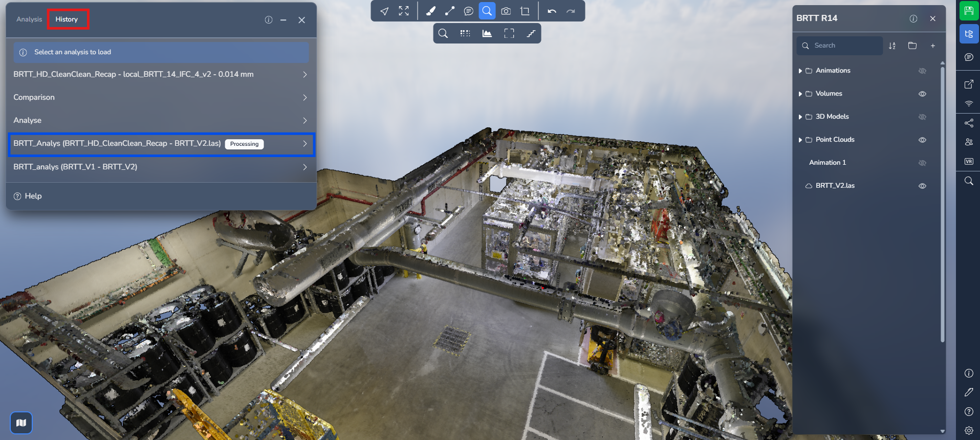Open the comment annotation tool
Viewport: 980px width, 440px height.
pyautogui.click(x=468, y=11)
